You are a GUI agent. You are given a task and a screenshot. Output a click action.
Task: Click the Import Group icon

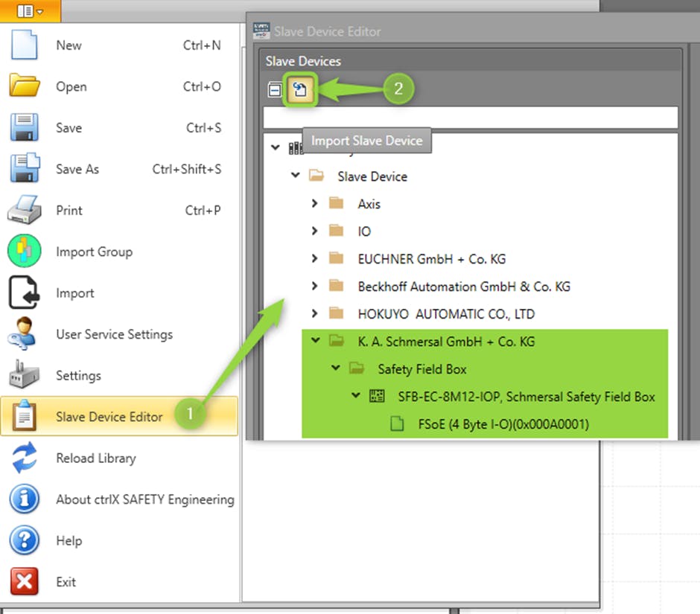(x=24, y=252)
